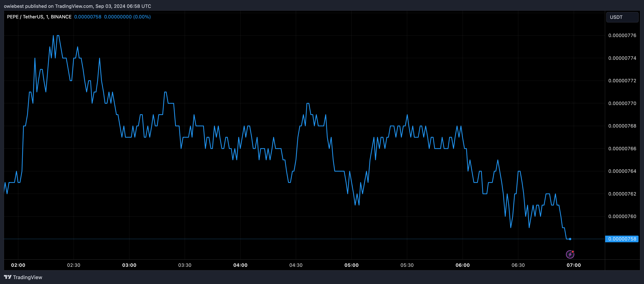This screenshot has height=284, width=644.
Task: Click the 0.00000776 price axis label
Action: 622,35
